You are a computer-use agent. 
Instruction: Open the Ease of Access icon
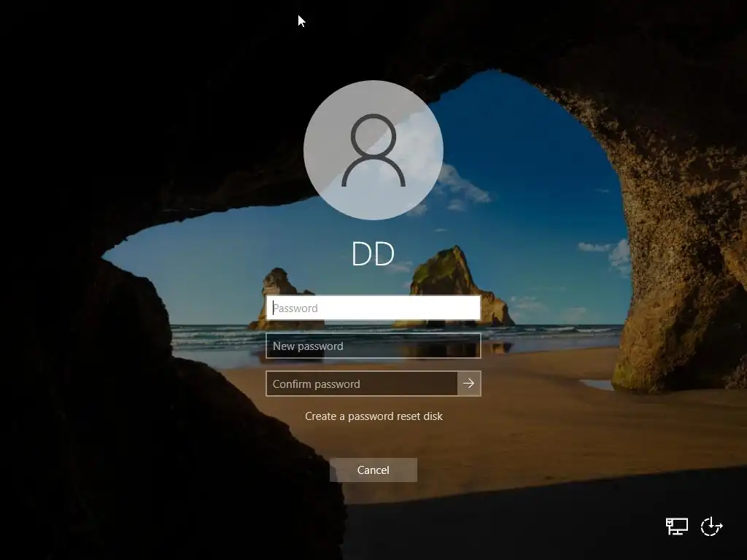coord(712,526)
